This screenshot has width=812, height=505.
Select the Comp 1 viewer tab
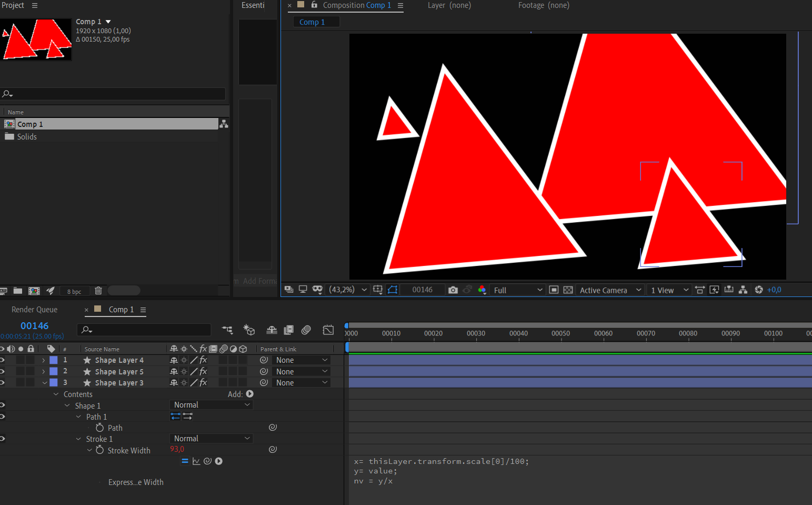point(316,22)
